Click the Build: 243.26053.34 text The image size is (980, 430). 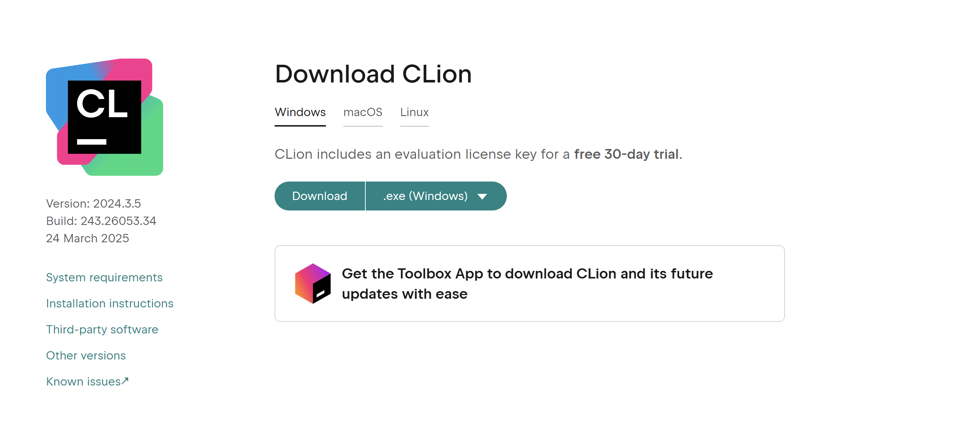(101, 221)
